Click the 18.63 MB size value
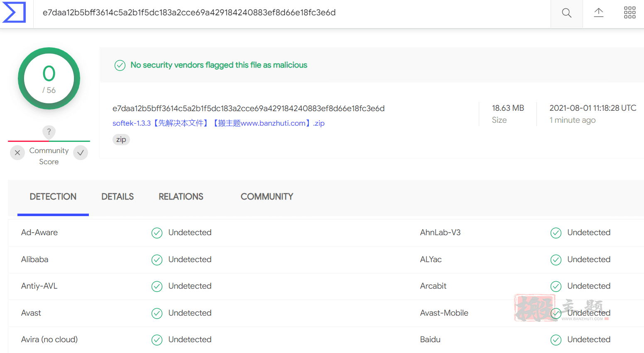The width and height of the screenshot is (644, 353). pyautogui.click(x=508, y=108)
